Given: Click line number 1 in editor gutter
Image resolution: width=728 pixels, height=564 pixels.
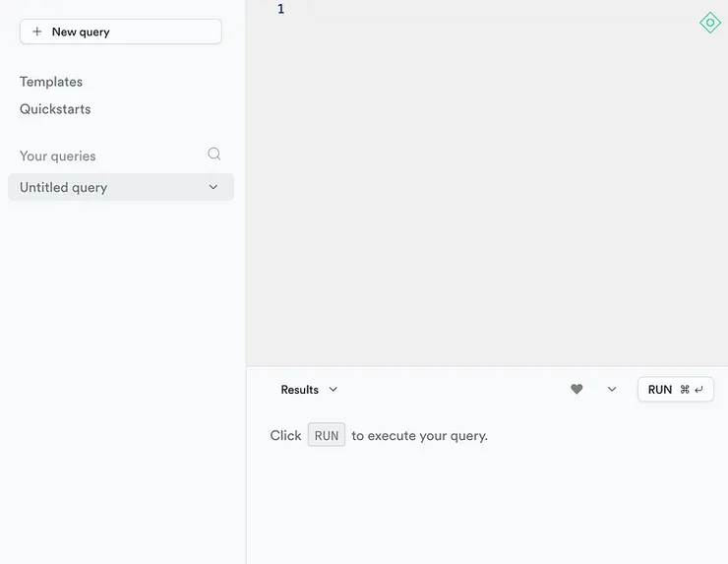Looking at the screenshot, I should 280,10.
